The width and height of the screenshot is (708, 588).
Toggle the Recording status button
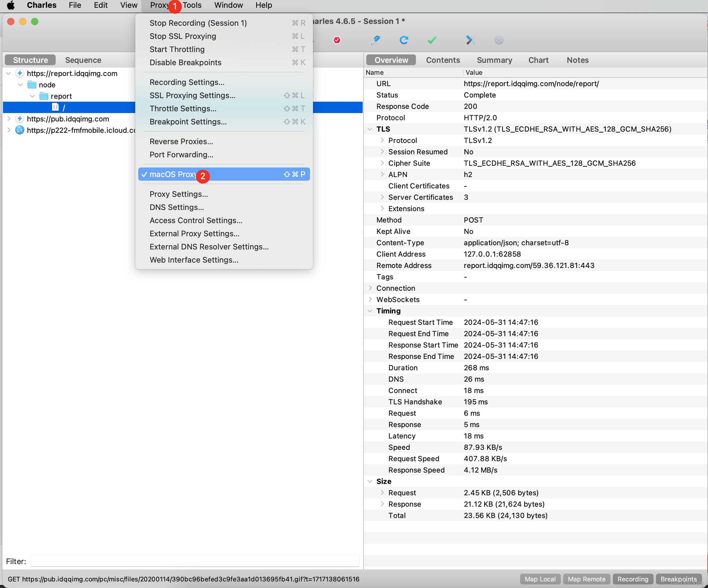633,579
